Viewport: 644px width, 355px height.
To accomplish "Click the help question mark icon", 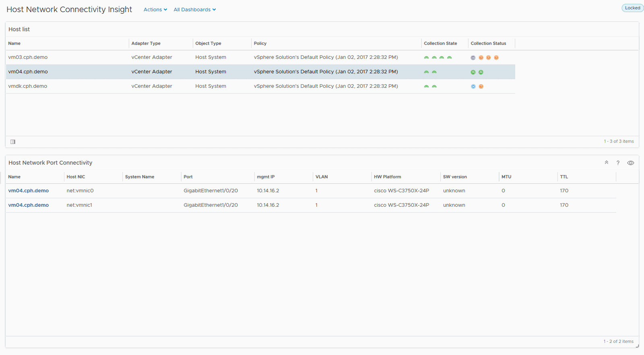I will pos(618,163).
